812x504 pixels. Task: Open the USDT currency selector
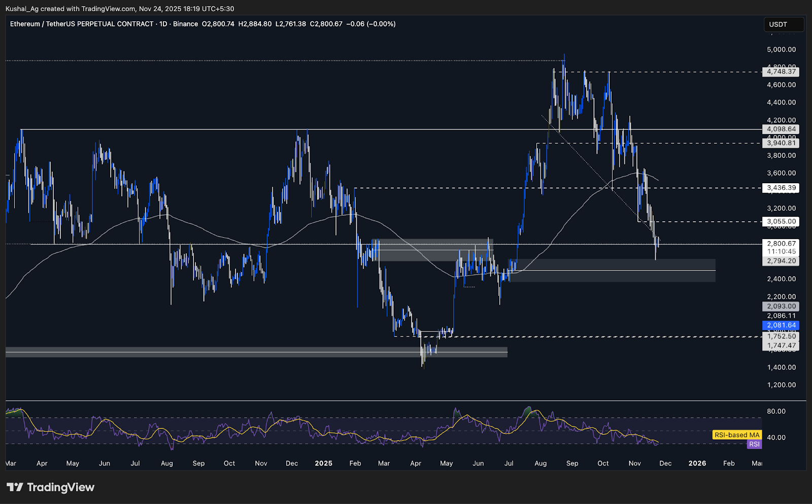[783, 24]
